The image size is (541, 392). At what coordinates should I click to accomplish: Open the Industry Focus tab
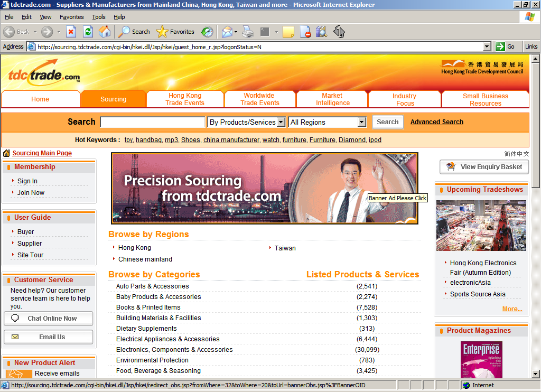(405, 99)
